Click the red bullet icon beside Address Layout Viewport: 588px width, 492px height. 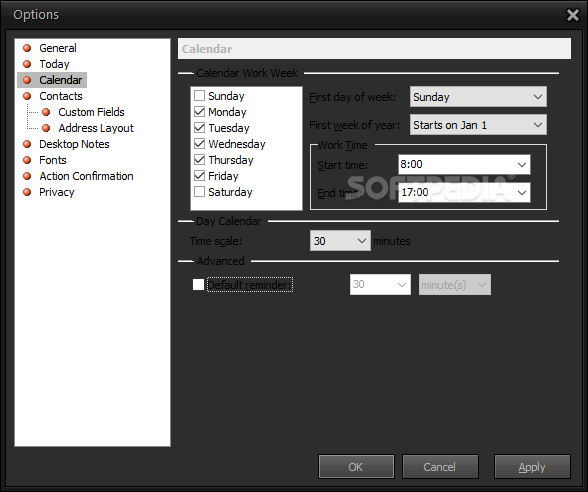(46, 128)
